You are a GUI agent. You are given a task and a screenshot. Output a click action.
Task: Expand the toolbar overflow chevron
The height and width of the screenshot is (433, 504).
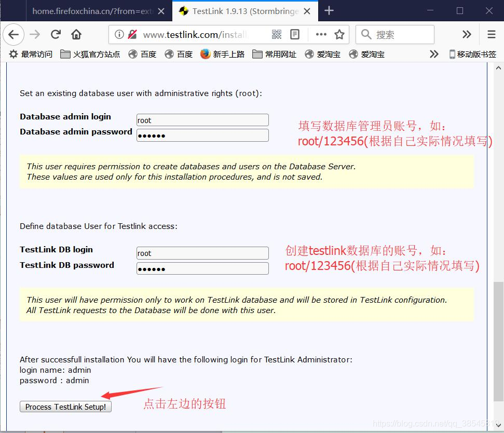point(467,34)
